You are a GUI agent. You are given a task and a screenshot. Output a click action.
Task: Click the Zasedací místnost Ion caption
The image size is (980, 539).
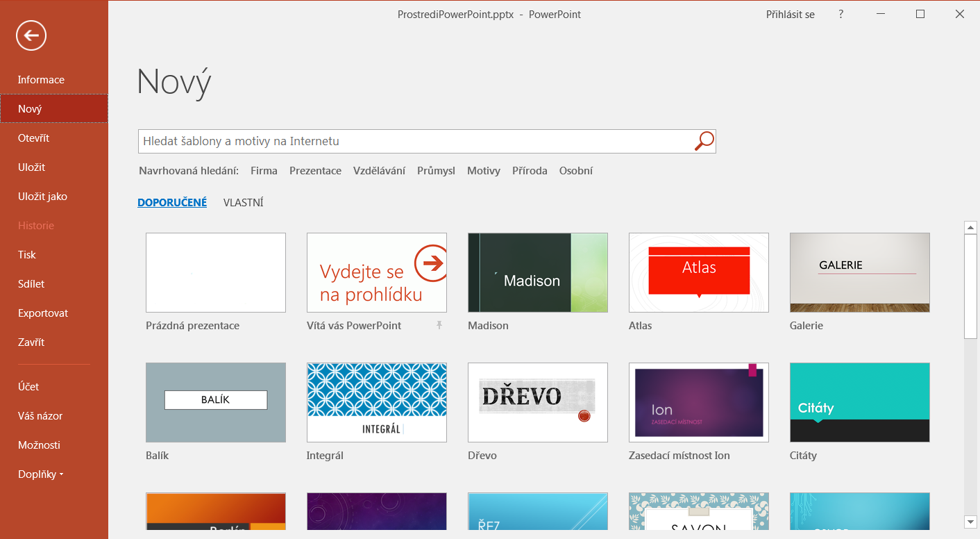[679, 456]
